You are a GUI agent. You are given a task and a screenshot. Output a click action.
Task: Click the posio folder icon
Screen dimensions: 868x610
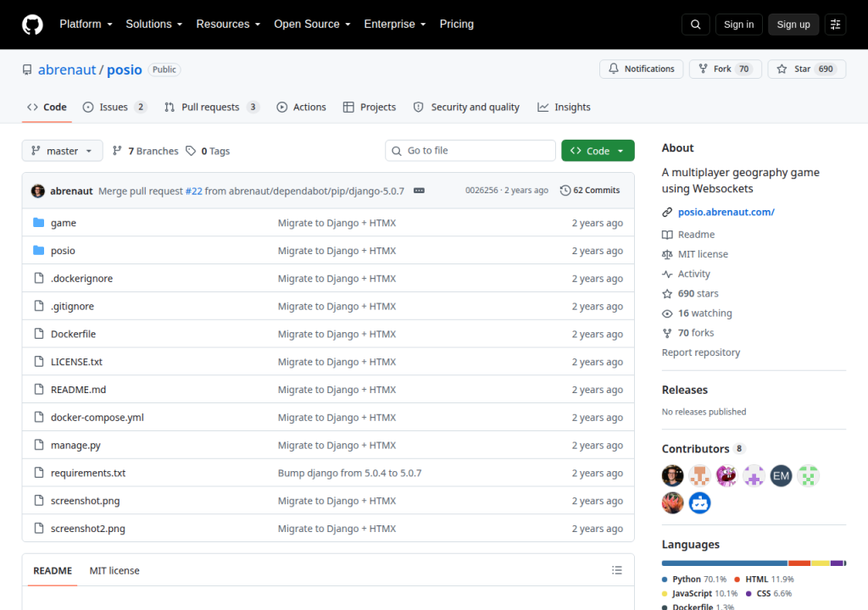click(38, 250)
